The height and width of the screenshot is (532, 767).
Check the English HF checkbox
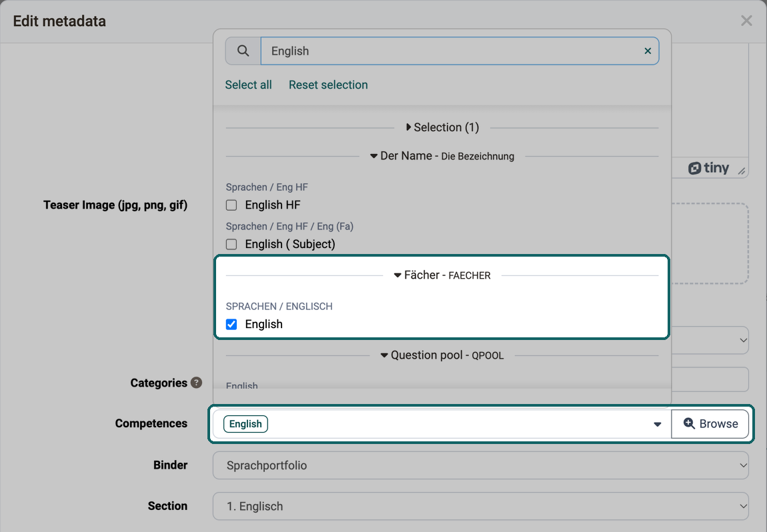[231, 205]
